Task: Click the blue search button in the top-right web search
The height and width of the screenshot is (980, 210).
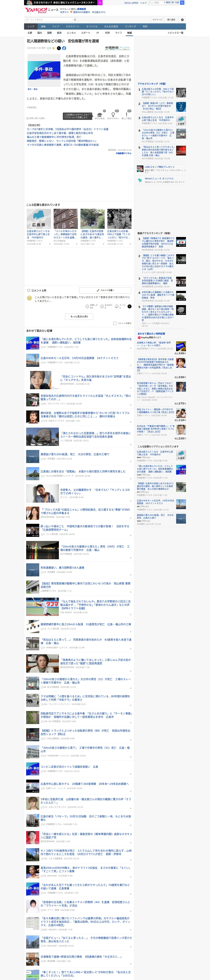Action: pos(182,3)
